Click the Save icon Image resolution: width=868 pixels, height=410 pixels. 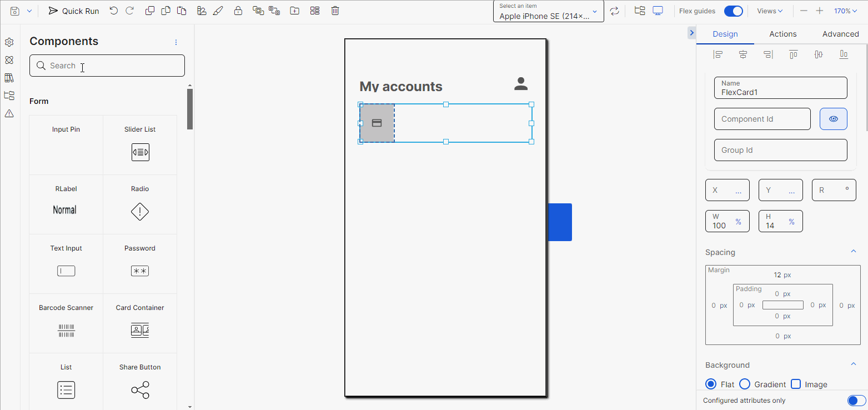click(15, 10)
